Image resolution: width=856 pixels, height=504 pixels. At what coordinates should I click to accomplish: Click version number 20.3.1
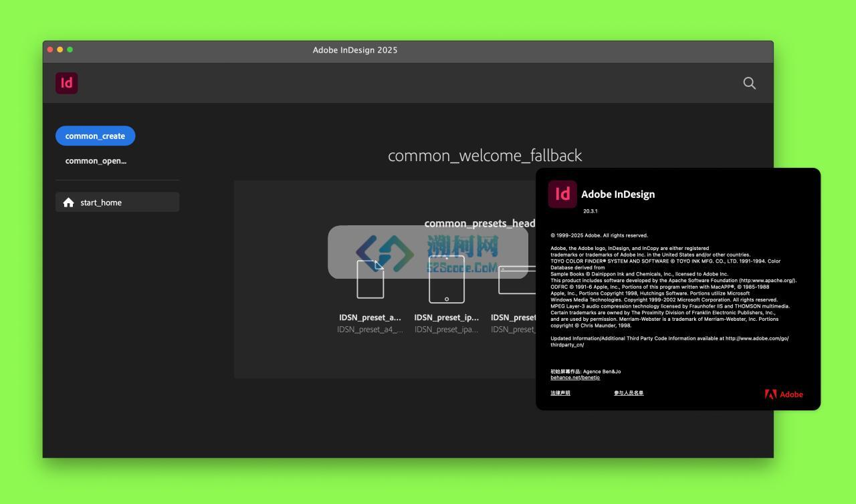[591, 211]
